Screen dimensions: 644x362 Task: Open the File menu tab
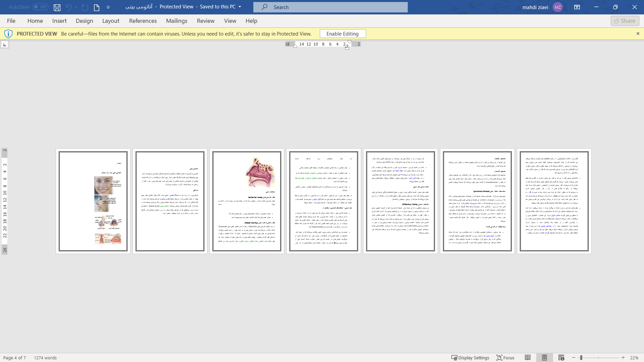tap(11, 21)
